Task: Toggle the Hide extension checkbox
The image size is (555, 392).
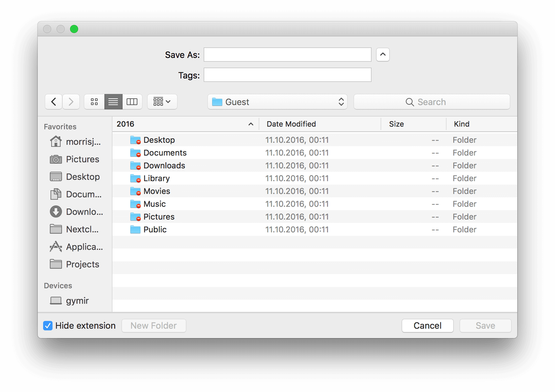Action: pos(48,325)
